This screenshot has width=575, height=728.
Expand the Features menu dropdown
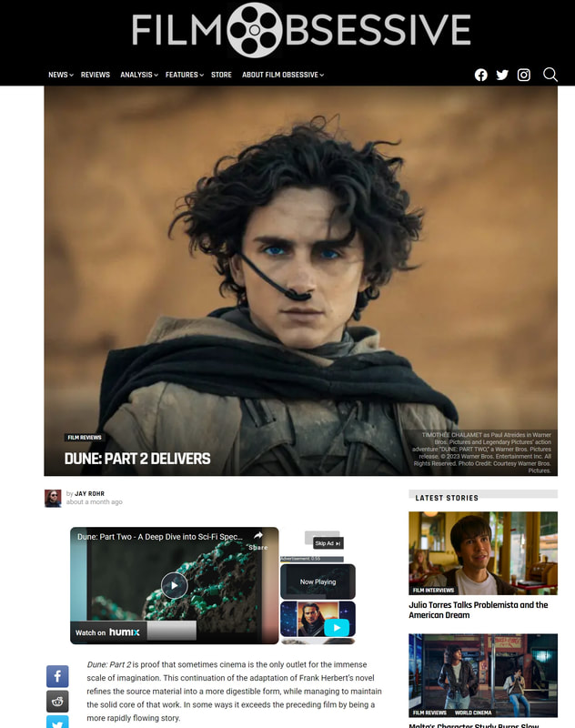coord(184,75)
